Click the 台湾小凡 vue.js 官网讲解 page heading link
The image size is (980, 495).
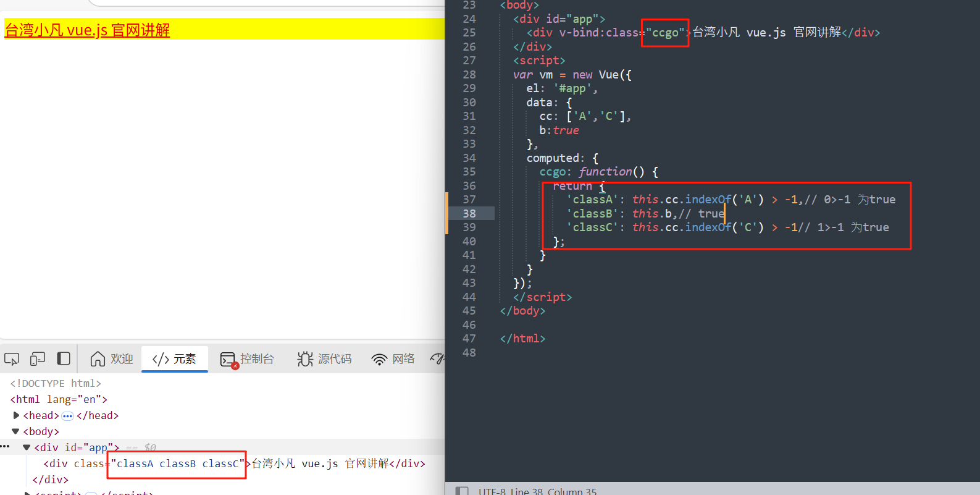pos(87,30)
